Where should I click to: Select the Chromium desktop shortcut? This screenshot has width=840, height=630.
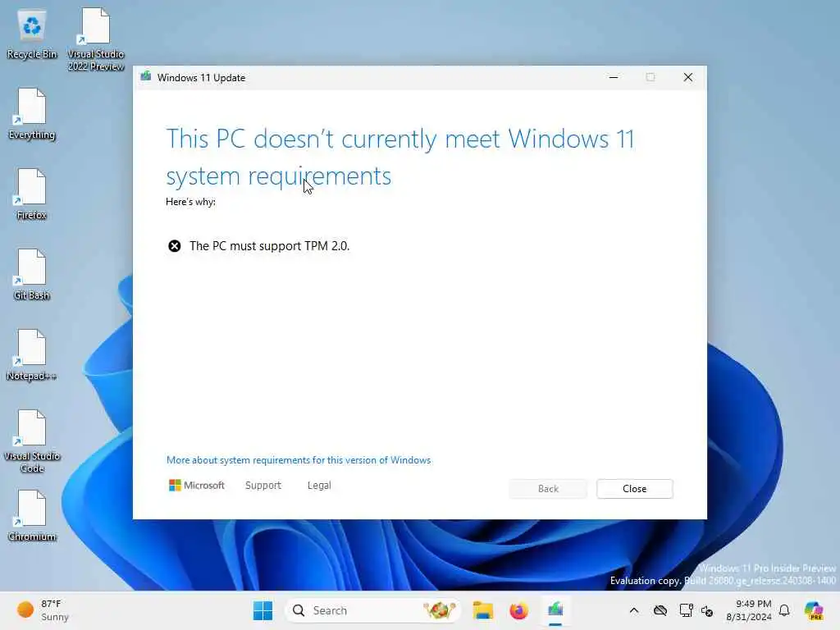click(x=32, y=516)
